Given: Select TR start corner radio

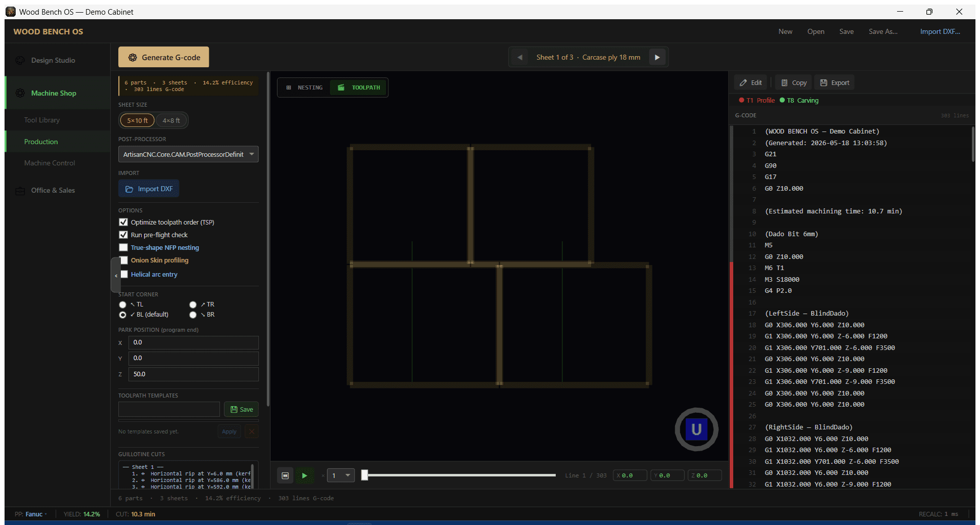Looking at the screenshot, I should pyautogui.click(x=193, y=304).
